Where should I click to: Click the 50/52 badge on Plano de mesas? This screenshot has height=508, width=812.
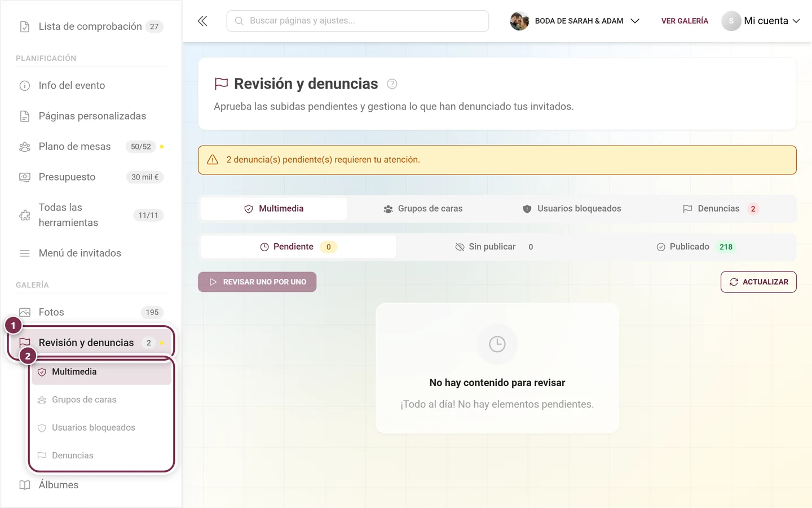pyautogui.click(x=141, y=147)
